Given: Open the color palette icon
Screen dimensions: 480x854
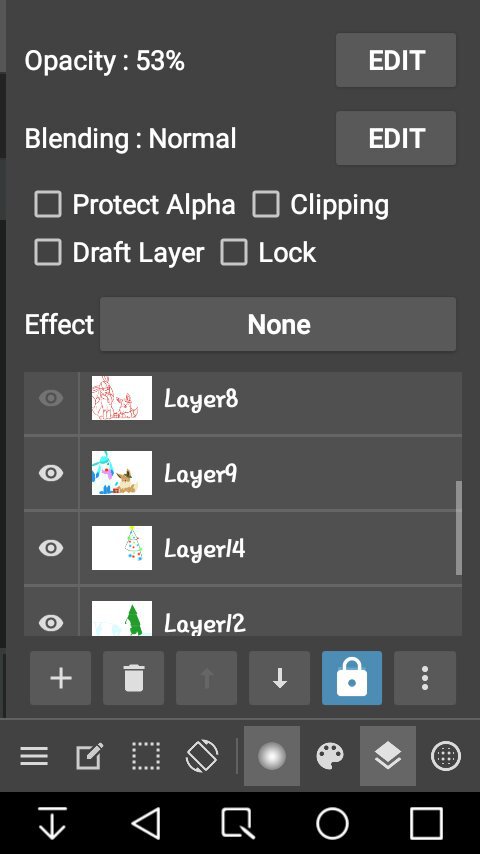Looking at the screenshot, I should pos(330,756).
